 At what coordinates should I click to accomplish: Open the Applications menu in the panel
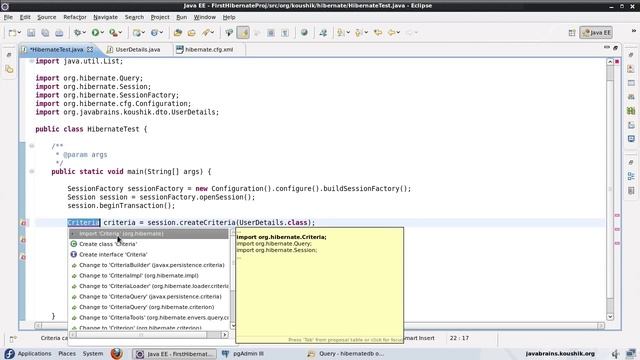click(x=35, y=353)
